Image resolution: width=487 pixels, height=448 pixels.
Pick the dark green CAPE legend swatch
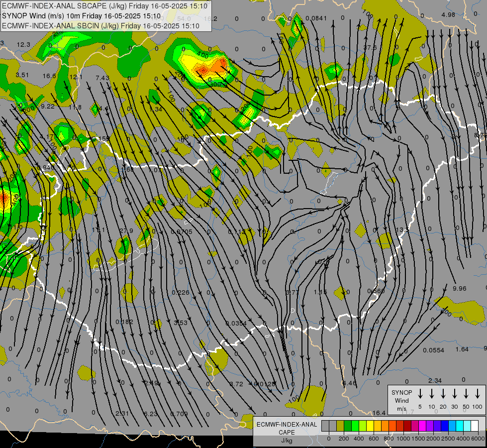coord(348,426)
